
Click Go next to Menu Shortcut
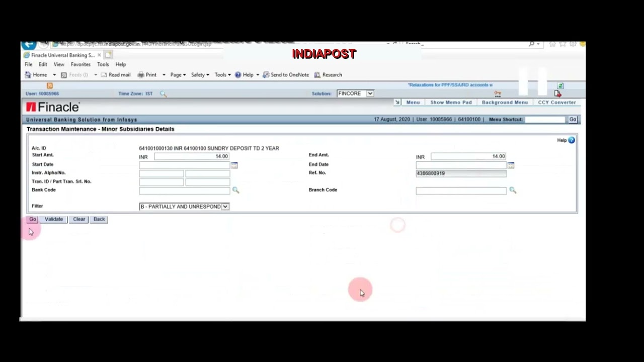tap(573, 120)
